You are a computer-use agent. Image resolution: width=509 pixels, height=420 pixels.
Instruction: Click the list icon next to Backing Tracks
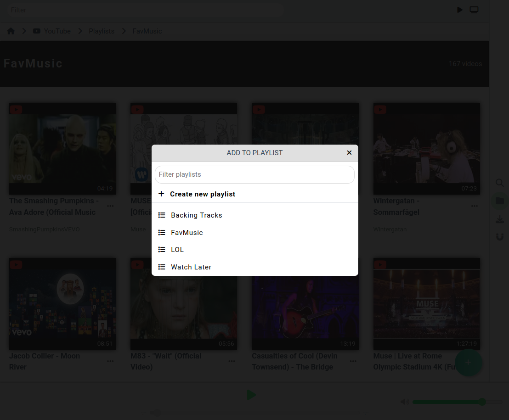click(162, 215)
